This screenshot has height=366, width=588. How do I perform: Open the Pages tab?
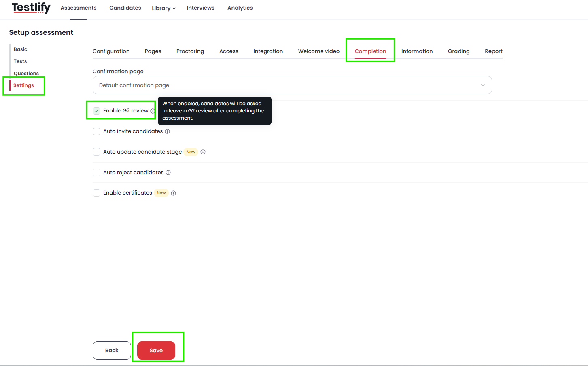click(x=153, y=51)
